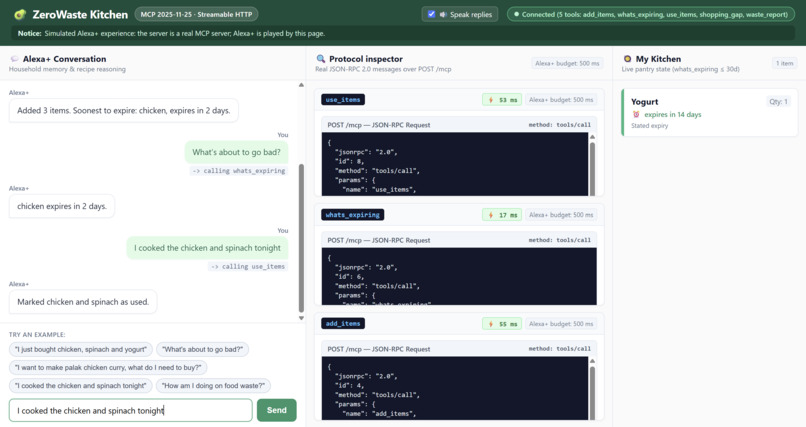
Task: Click the "Stated expiry" label on Yogurt card
Action: pos(649,126)
